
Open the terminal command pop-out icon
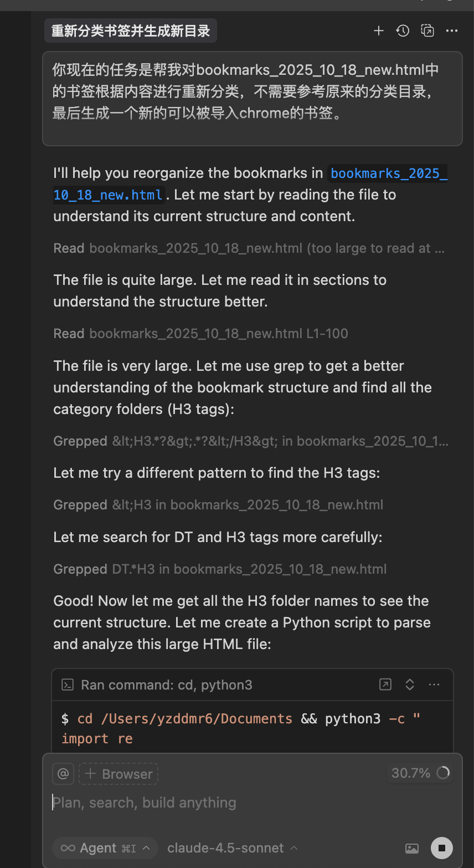(x=385, y=685)
